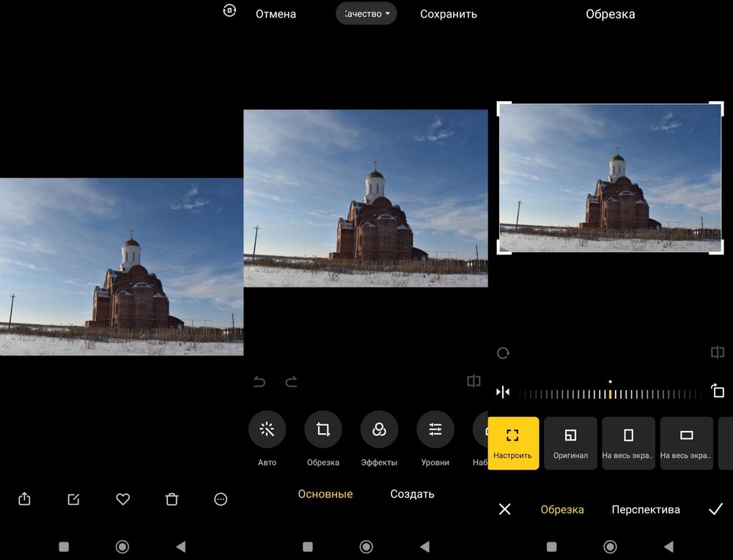Mark the photo as favorite with the heart
The width and height of the screenshot is (733, 560).
123,499
